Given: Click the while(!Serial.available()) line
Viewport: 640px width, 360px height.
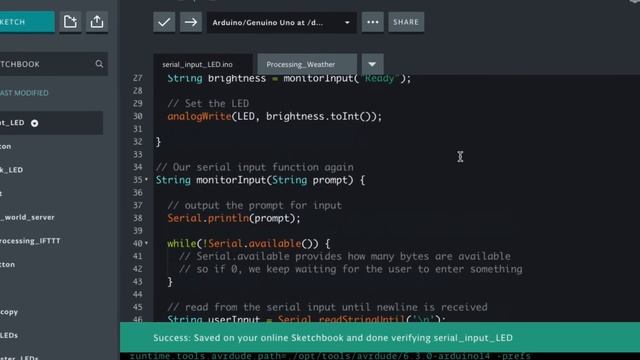Looking at the screenshot, I should (x=249, y=244).
